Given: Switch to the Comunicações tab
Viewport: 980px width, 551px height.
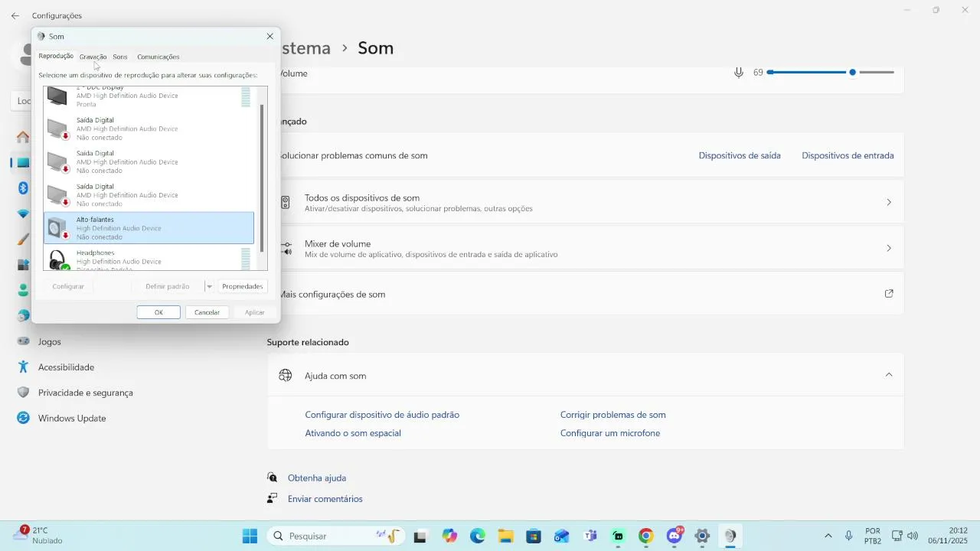Looking at the screenshot, I should pos(158,57).
